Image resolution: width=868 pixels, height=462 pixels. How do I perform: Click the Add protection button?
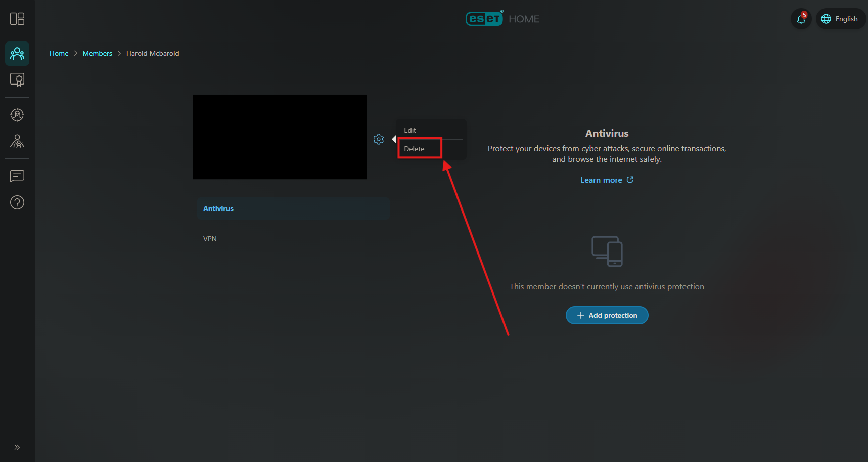[x=607, y=315]
